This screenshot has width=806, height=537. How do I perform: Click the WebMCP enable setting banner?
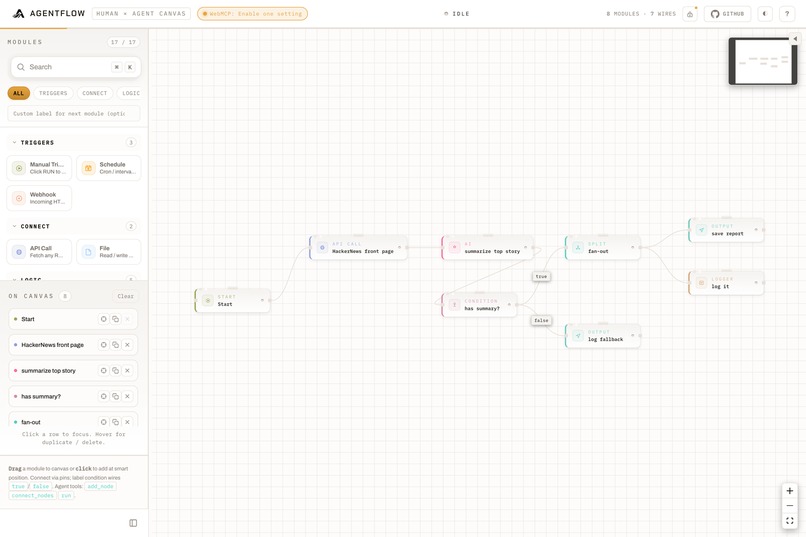tap(252, 14)
